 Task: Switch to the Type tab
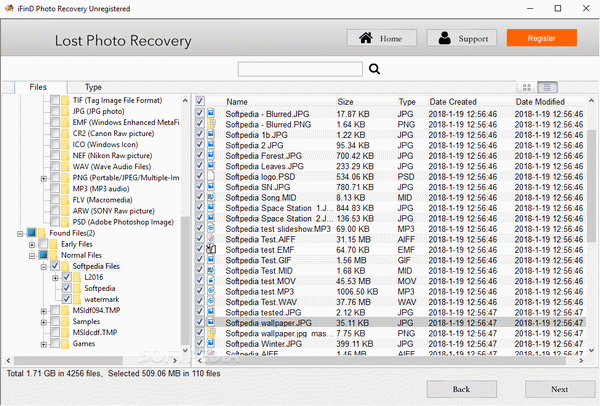click(93, 87)
